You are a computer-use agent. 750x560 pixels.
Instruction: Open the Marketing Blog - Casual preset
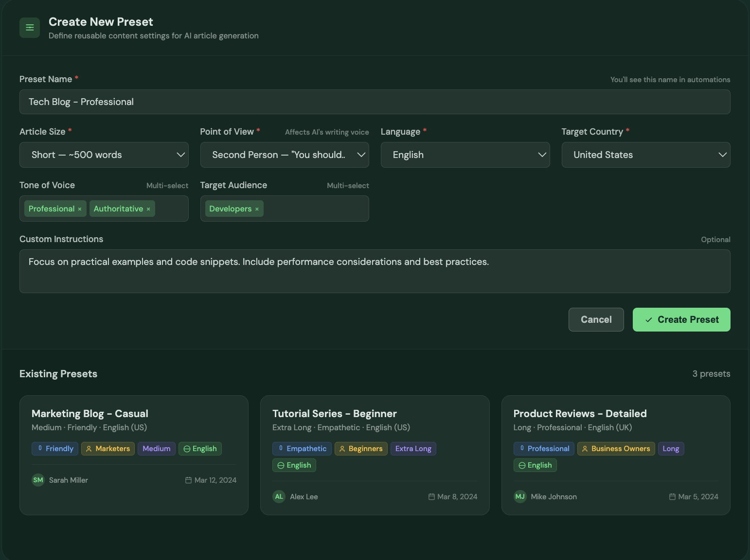(x=90, y=414)
